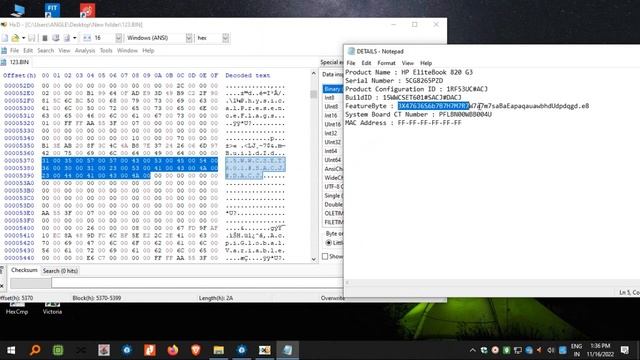
Task: Expand the HxD open-file dropdown arrow
Action: click(x=23, y=38)
